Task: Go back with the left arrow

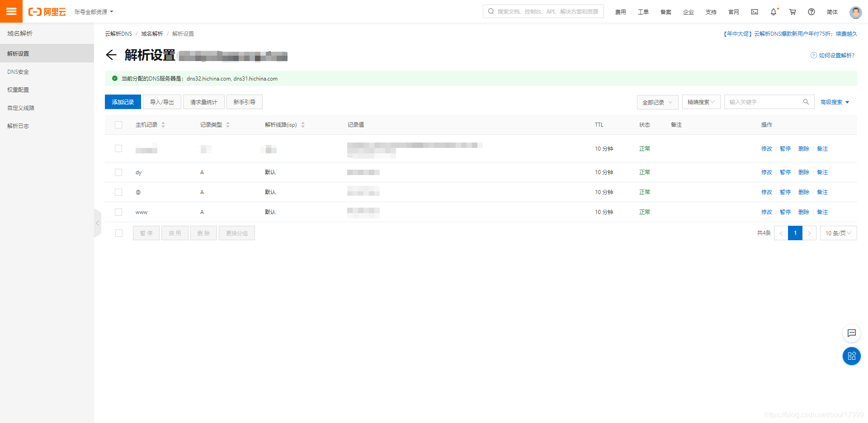Action: click(x=111, y=55)
